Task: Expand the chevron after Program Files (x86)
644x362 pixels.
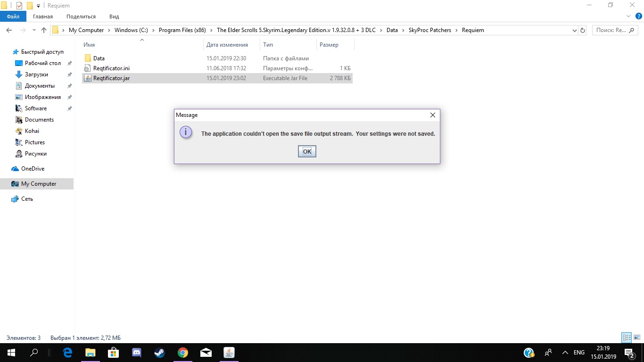Action: tap(212, 30)
